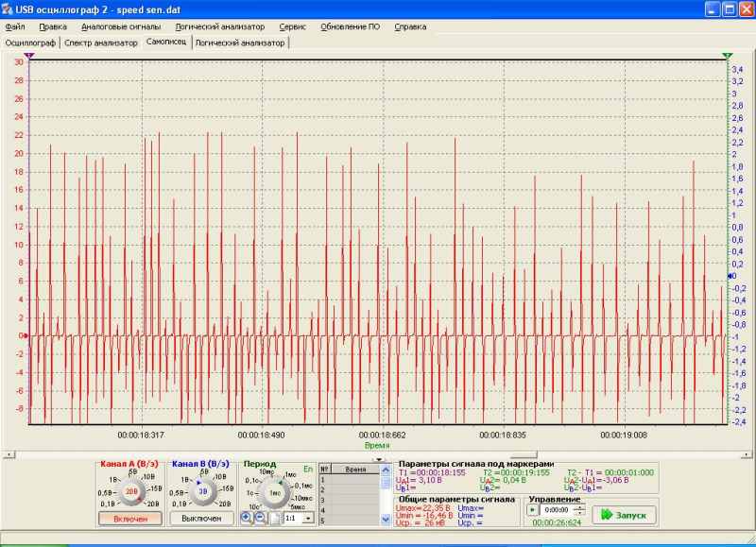Open the Сервис menu
The height and width of the screenshot is (547, 756).
pyautogui.click(x=293, y=27)
